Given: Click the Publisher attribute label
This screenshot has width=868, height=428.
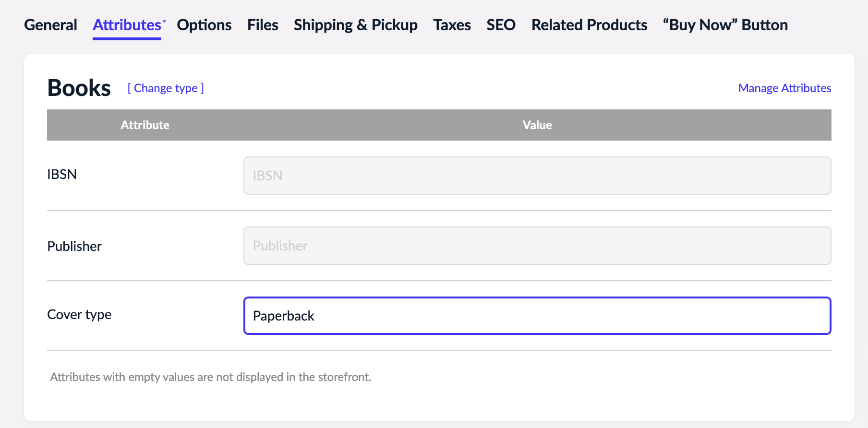Looking at the screenshot, I should pyautogui.click(x=74, y=246).
